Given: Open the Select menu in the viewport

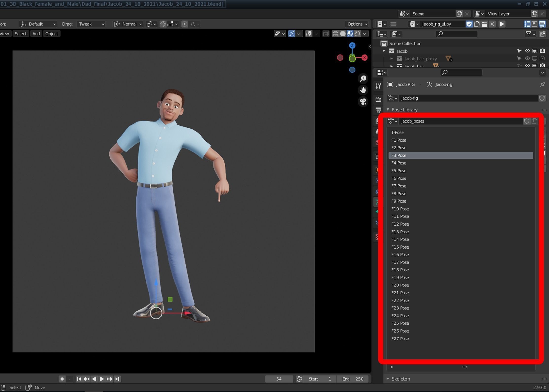Looking at the screenshot, I should 21,34.
